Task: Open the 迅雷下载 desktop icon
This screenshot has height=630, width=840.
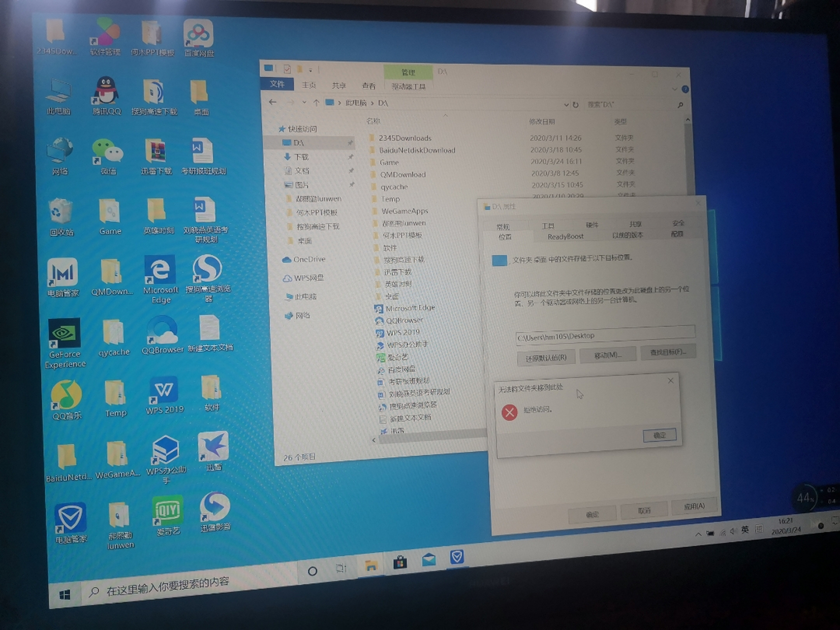Action: [x=156, y=157]
